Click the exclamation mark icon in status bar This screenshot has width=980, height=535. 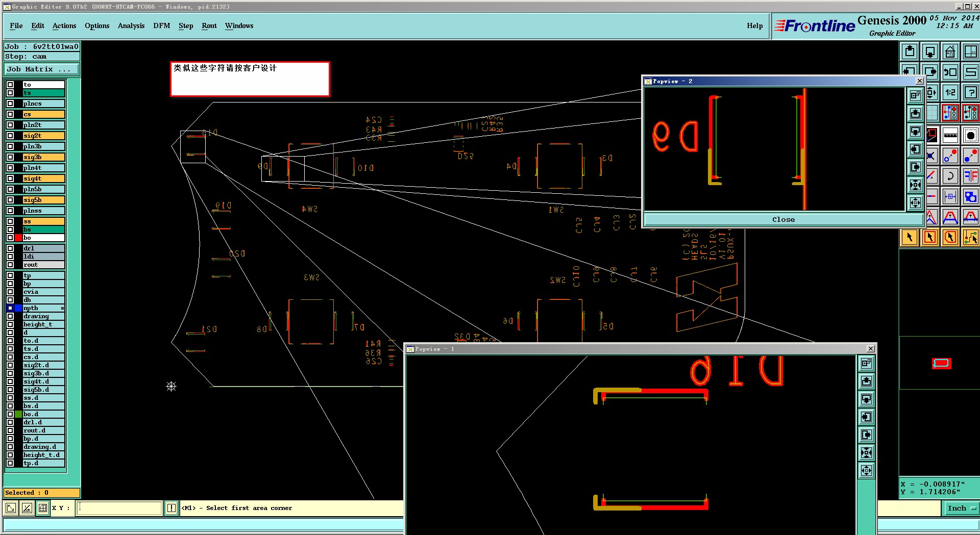171,508
